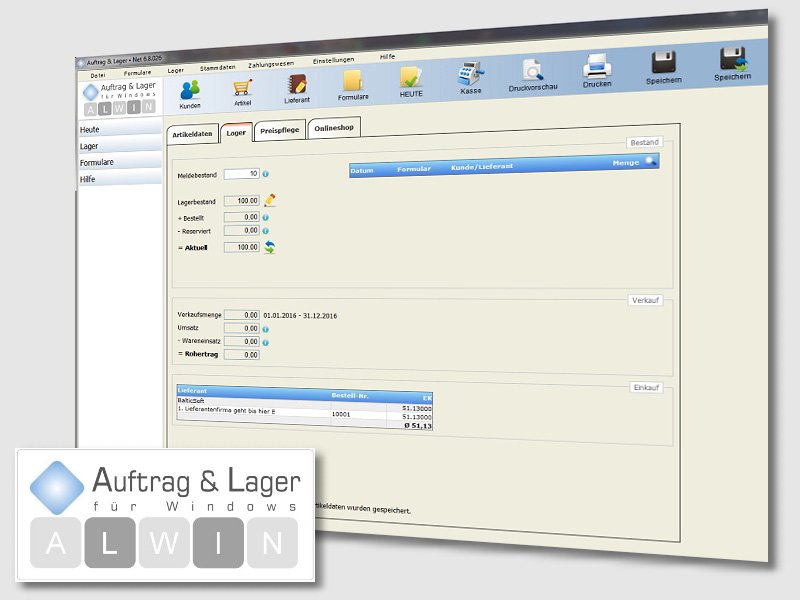This screenshot has width=800, height=600.
Task: Click the date range 01.01.2016 - 31.12.2016
Action: [300, 316]
